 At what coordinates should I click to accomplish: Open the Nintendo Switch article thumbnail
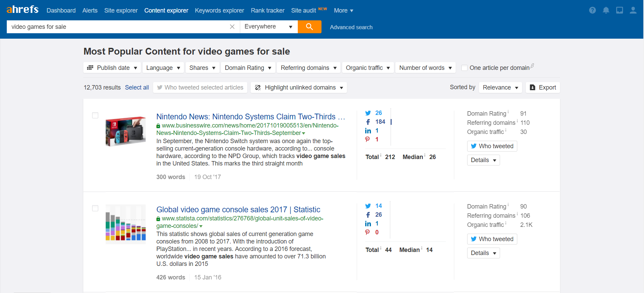126,131
